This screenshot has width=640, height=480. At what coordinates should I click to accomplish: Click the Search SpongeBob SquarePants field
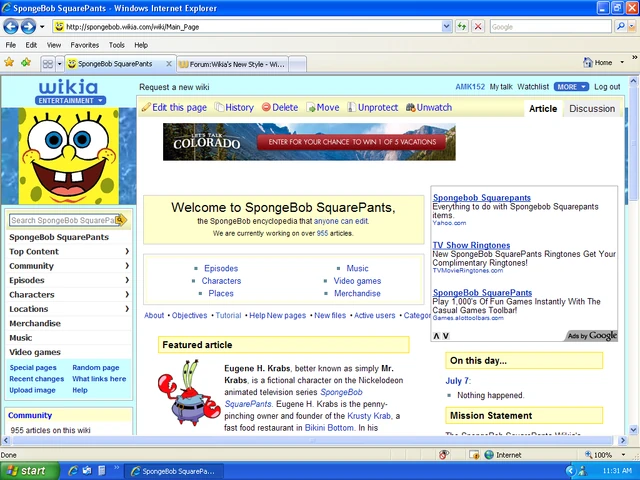tap(63, 220)
